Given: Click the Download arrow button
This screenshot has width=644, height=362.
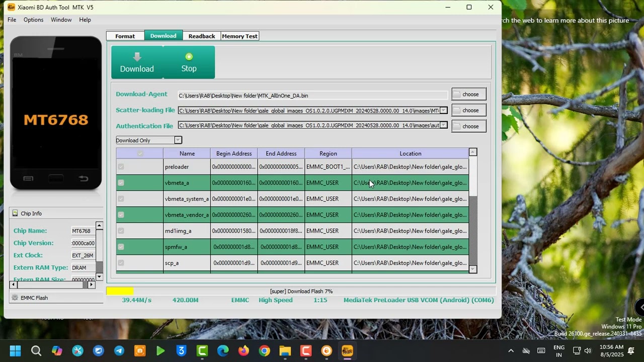Looking at the screenshot, I should coord(137,62).
